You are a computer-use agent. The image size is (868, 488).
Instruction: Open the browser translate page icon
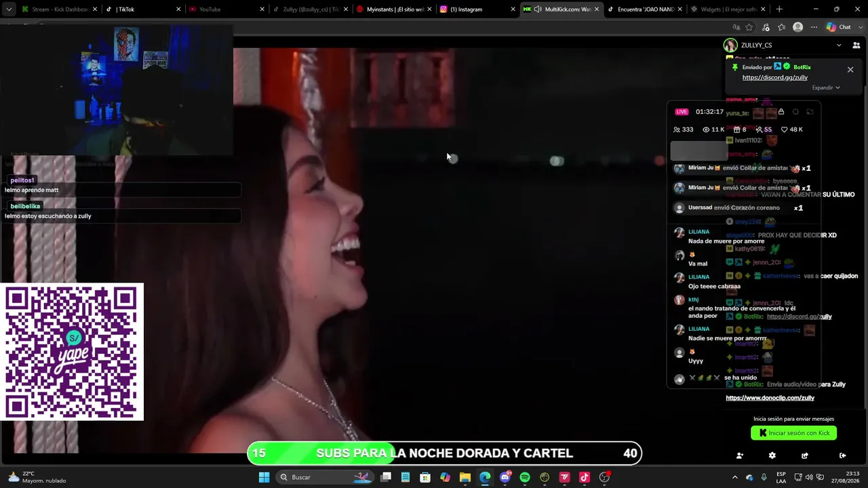click(736, 27)
